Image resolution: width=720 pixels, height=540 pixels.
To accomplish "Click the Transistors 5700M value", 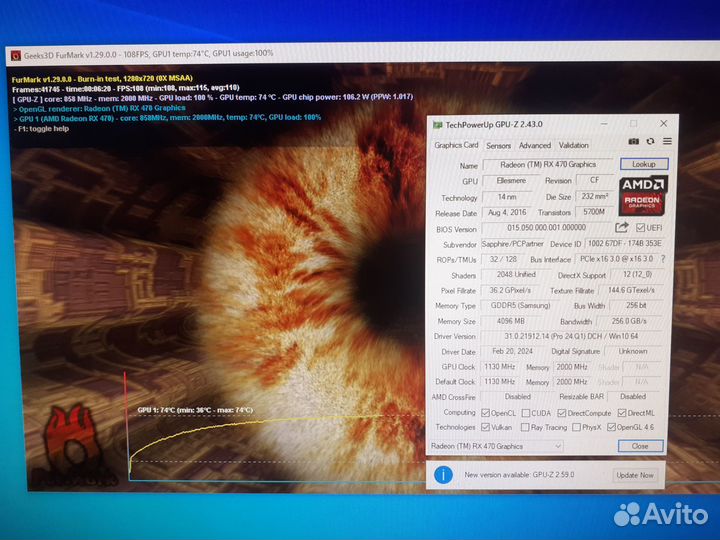I will [x=594, y=212].
